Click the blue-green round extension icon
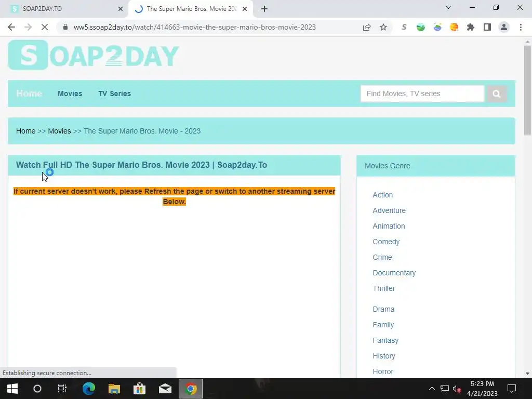The height and width of the screenshot is (399, 532). coord(437,27)
